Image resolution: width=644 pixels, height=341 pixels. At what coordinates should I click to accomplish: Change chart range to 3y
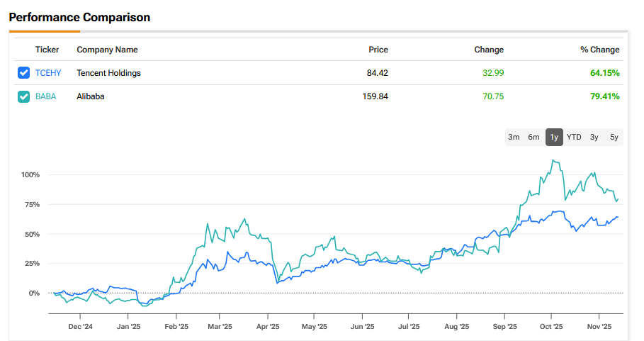point(594,137)
